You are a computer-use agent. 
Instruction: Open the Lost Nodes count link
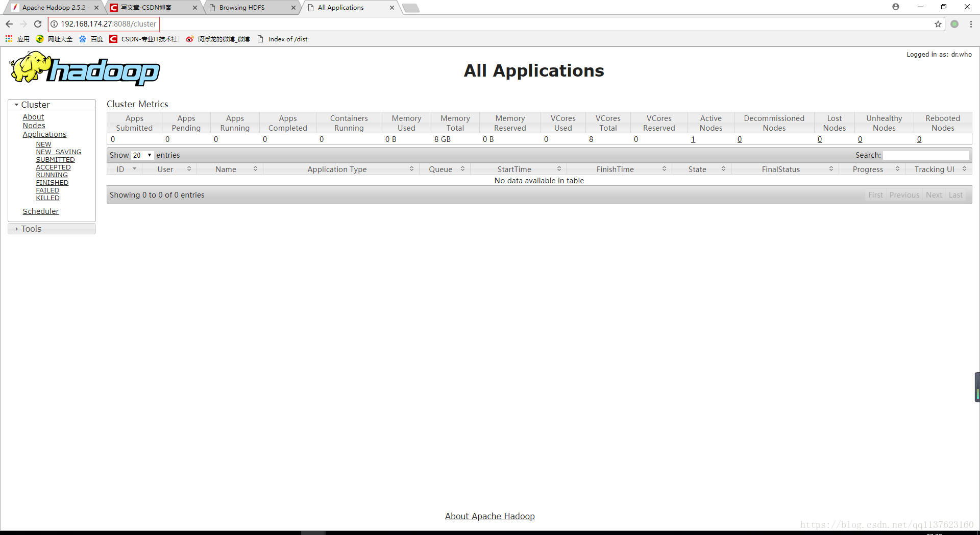(820, 139)
